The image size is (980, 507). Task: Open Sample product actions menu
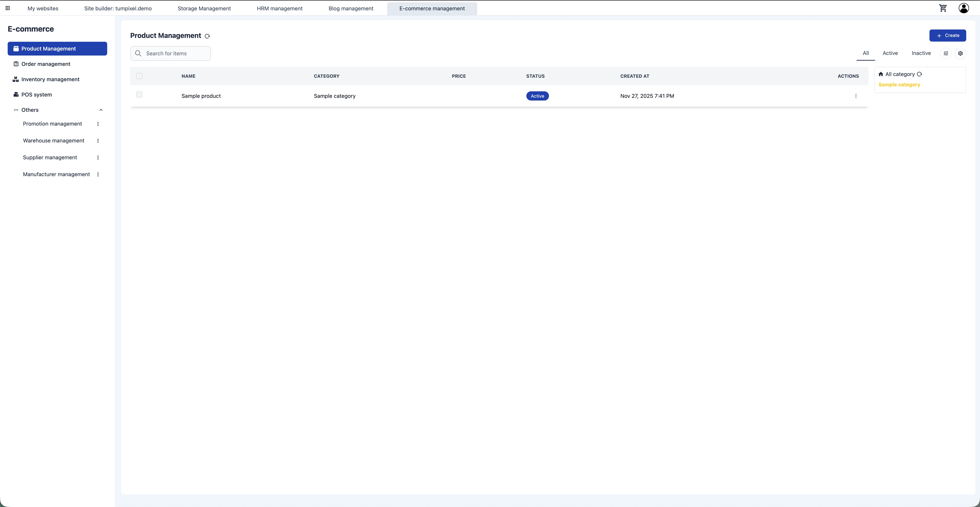pyautogui.click(x=856, y=96)
